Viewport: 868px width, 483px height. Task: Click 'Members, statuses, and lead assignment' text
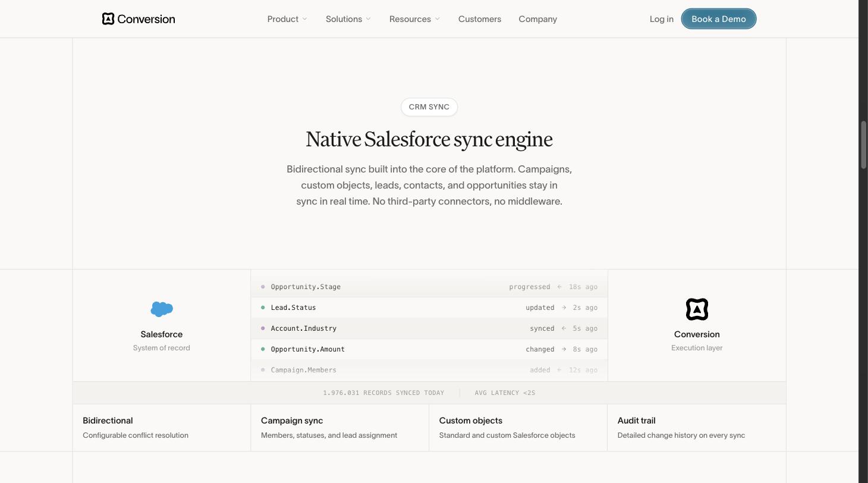pos(329,435)
